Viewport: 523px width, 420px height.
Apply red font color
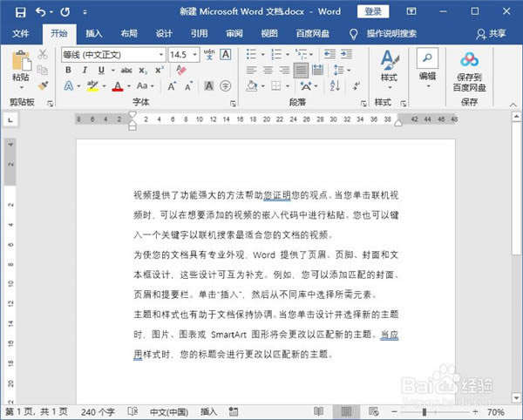(118, 86)
